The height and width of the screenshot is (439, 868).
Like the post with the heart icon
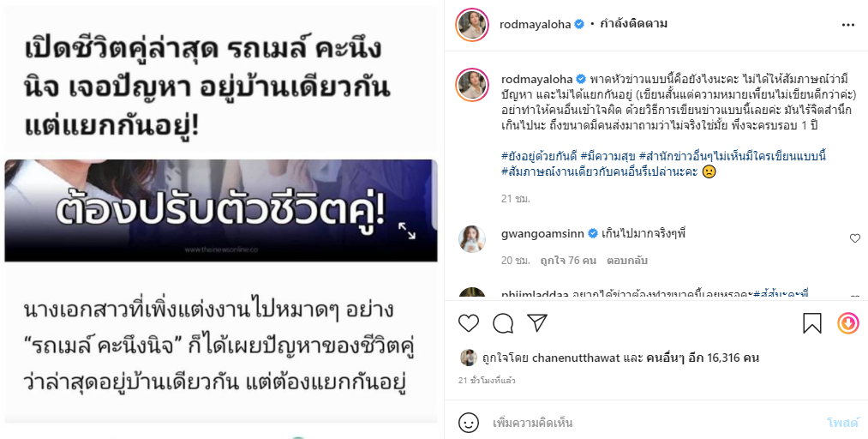pos(469,323)
